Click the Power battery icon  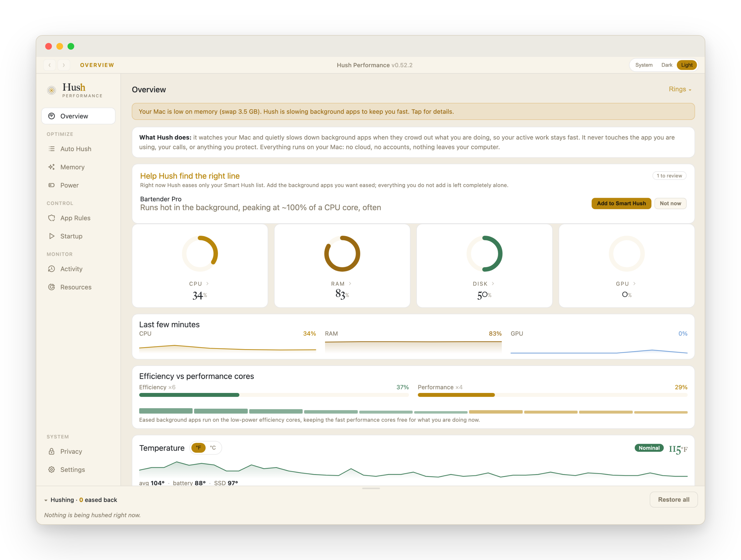point(52,185)
